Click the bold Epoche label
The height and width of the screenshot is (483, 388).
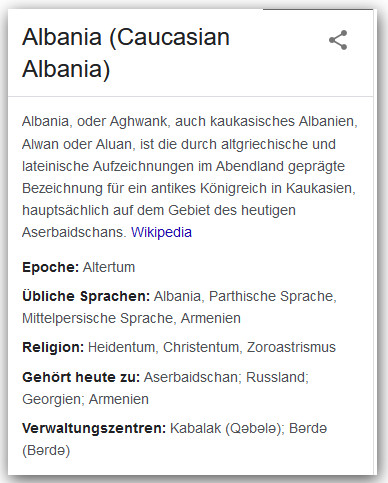(x=50, y=267)
